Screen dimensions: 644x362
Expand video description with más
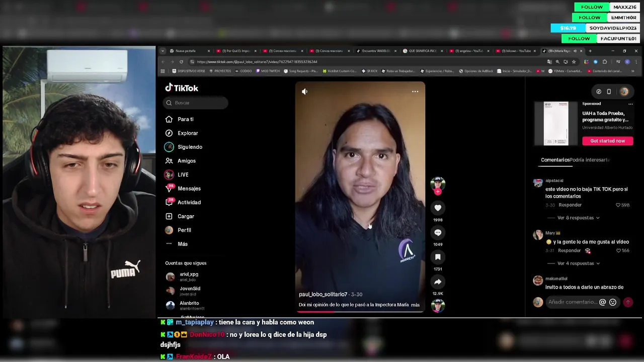click(415, 305)
